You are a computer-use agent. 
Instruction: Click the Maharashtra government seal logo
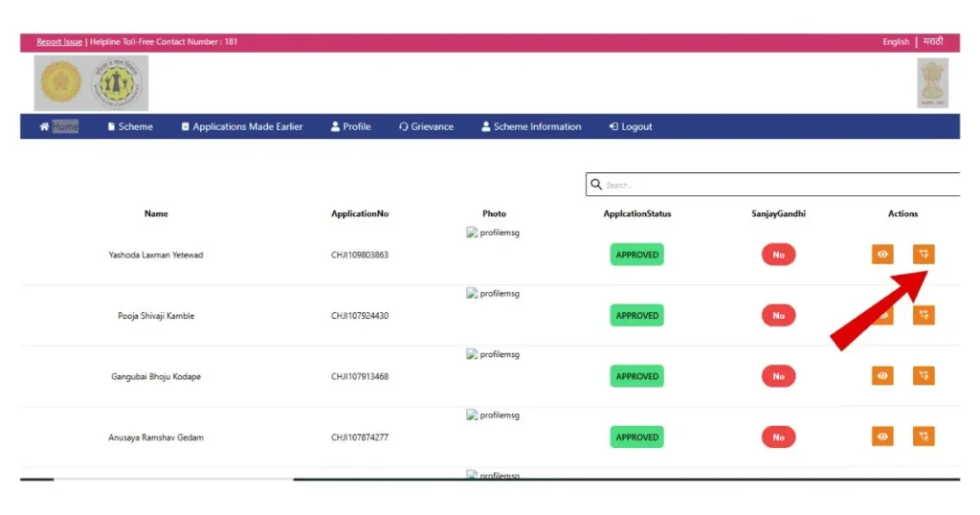[x=60, y=82]
